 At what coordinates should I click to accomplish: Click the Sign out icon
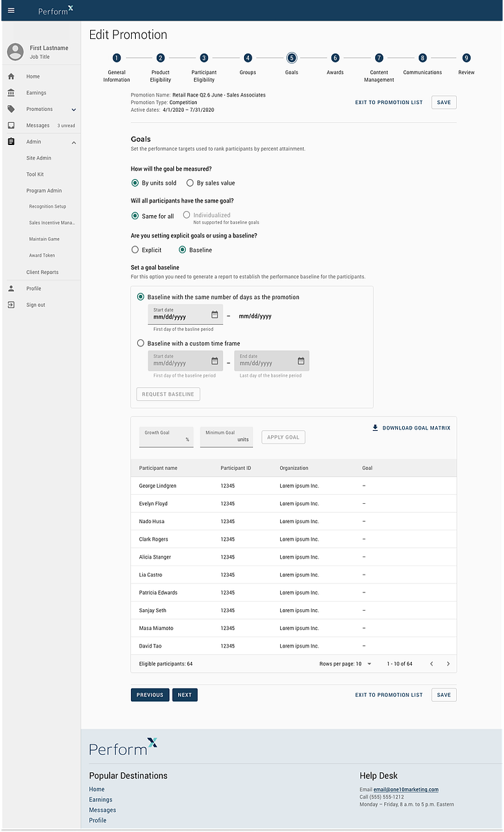(x=11, y=305)
